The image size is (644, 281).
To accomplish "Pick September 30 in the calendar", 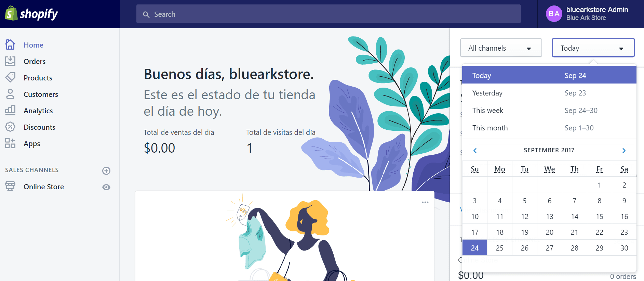I will [624, 247].
